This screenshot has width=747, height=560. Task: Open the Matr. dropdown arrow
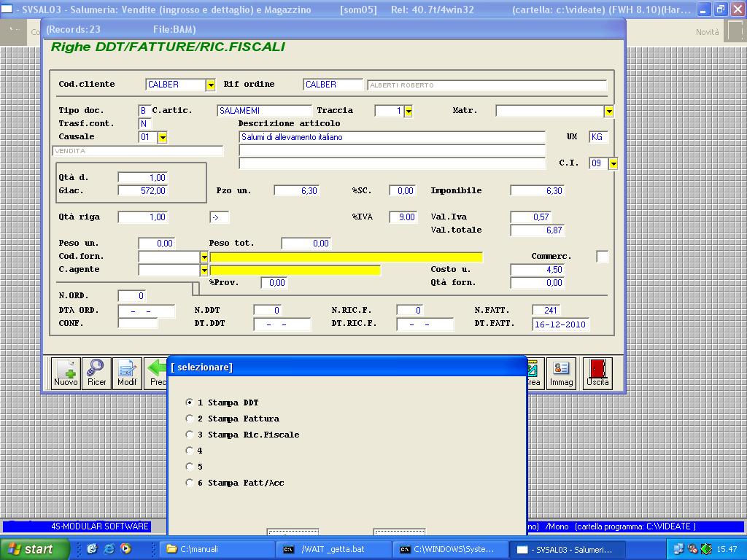(x=608, y=111)
